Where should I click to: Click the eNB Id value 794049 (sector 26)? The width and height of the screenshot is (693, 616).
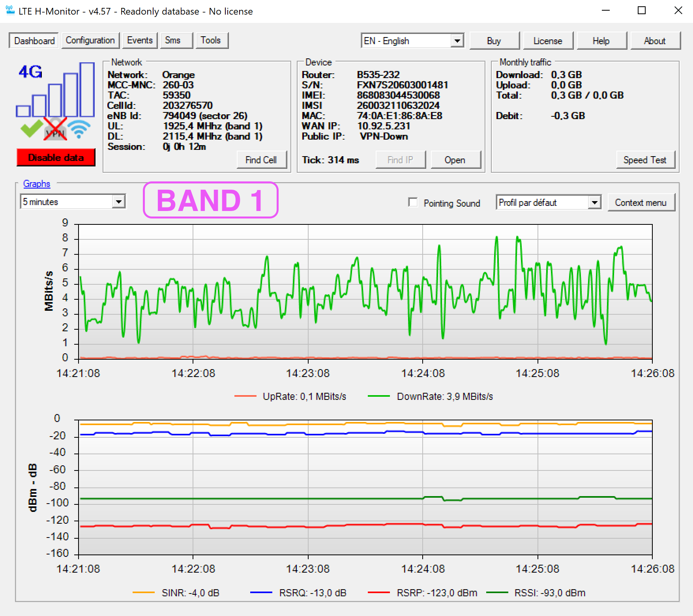[x=205, y=116]
